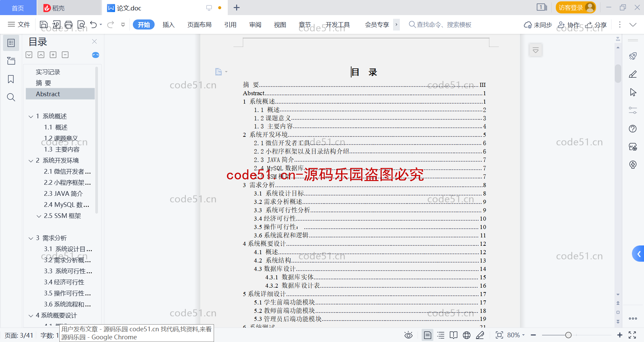Open the property settings sliders icon
Viewport: 644px width, 342px height.
point(633,110)
